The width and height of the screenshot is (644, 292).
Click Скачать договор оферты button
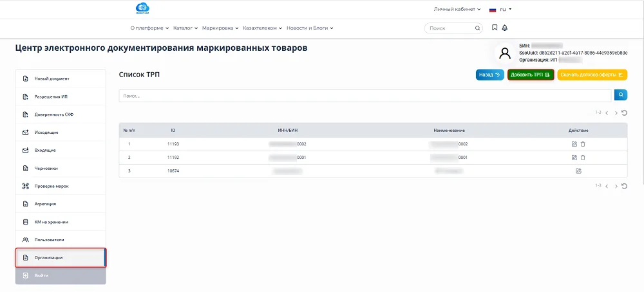[x=592, y=75]
